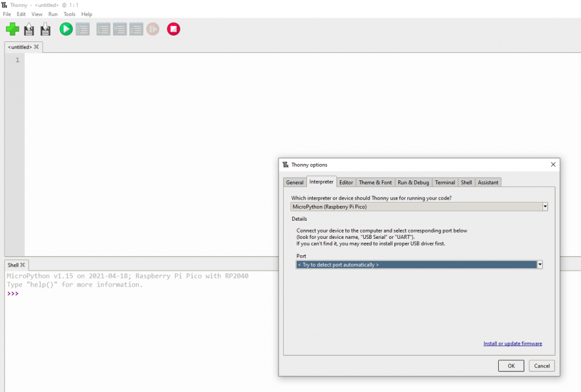Click the OK button in options dialog
The image size is (581, 392).
pyautogui.click(x=511, y=366)
